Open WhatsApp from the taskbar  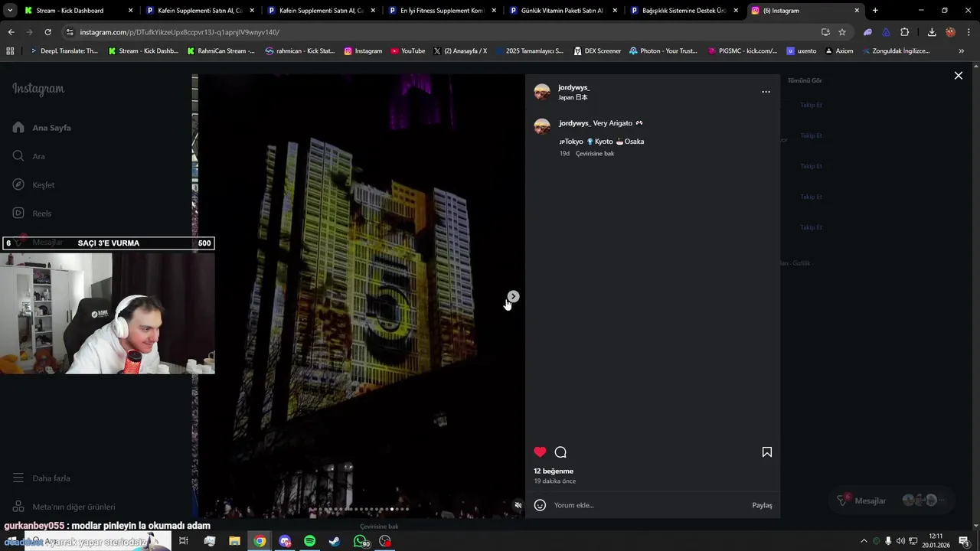pyautogui.click(x=361, y=541)
